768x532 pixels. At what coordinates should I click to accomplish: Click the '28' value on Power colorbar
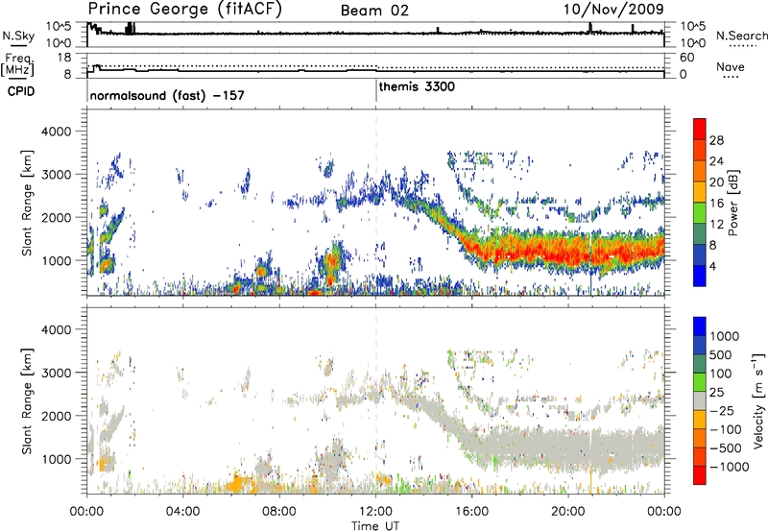[x=716, y=140]
